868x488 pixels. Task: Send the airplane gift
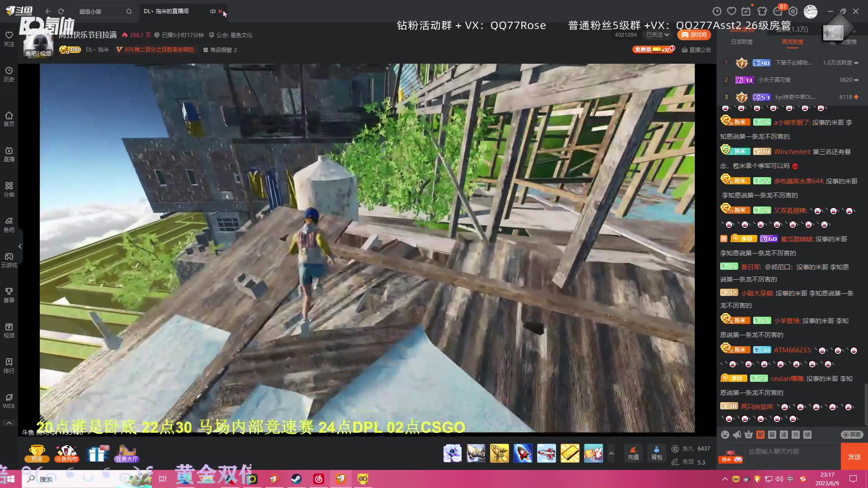547,454
